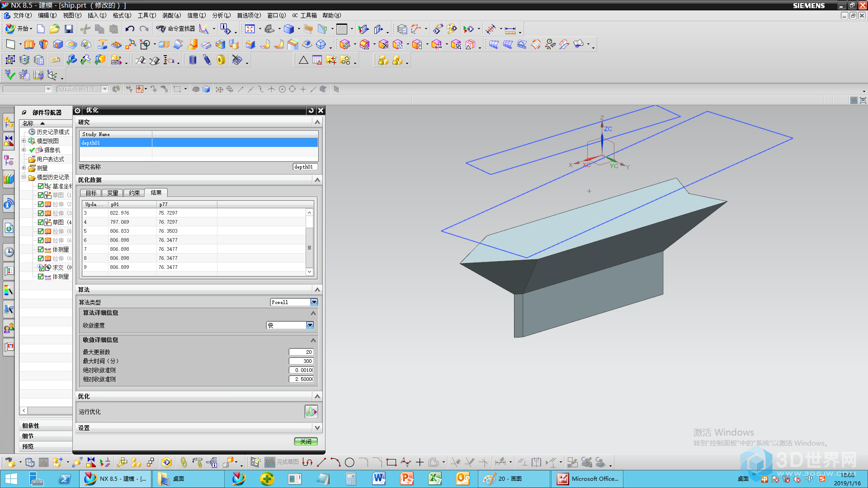The image size is (868, 488).
Task: Click the Pattern feature icon
Action: coord(131,45)
